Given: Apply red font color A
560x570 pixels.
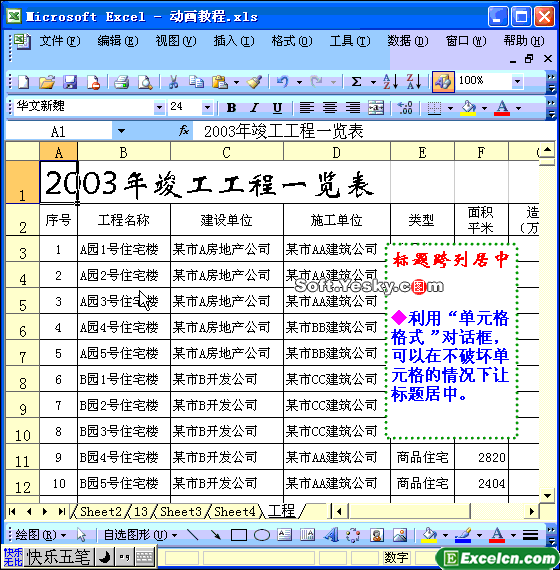Looking at the screenshot, I should [502, 108].
